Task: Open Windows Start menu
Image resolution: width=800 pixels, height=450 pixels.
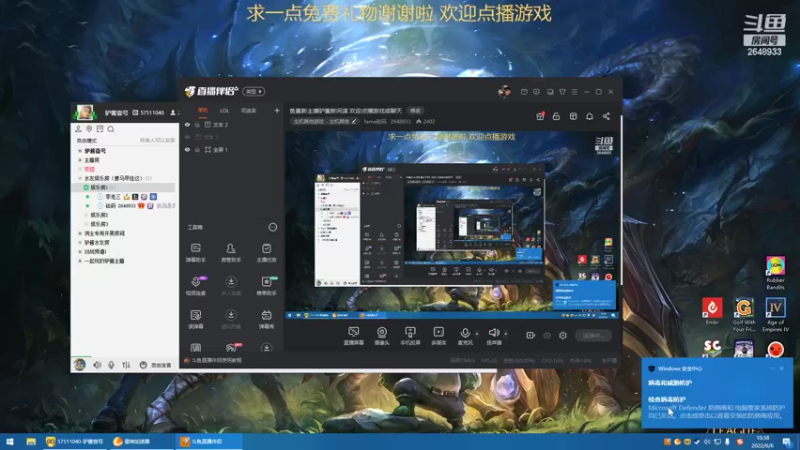Action: click(10, 441)
